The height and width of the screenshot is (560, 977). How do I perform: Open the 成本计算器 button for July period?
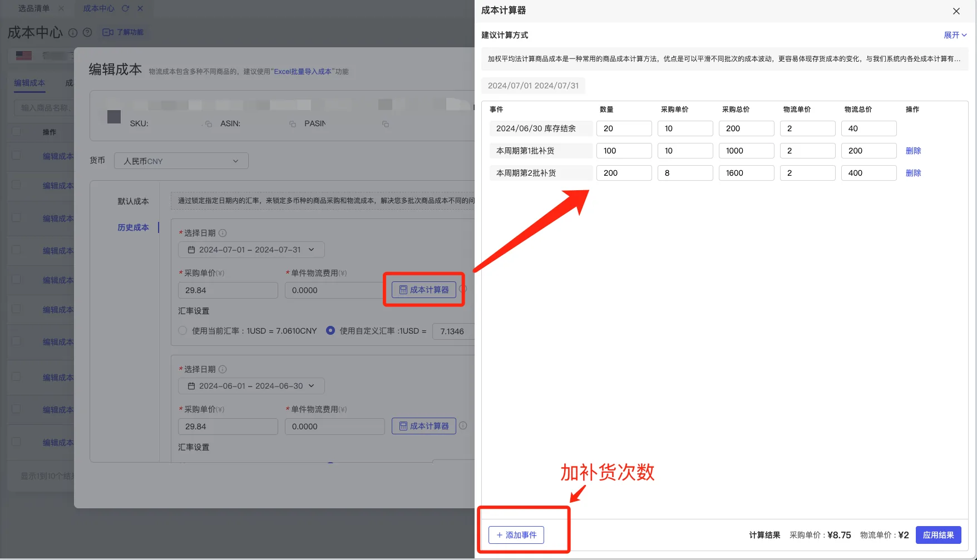point(424,290)
